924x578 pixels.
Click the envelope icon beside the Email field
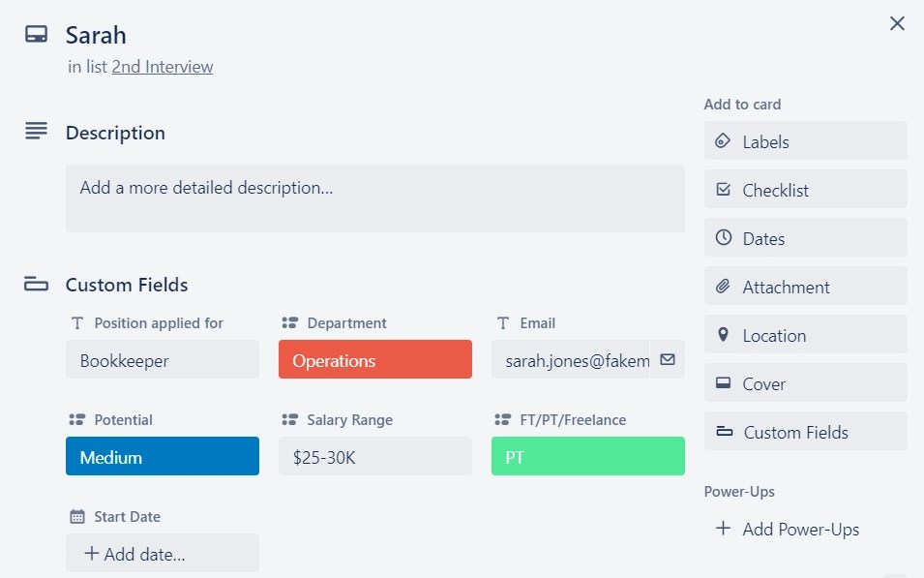tap(667, 359)
